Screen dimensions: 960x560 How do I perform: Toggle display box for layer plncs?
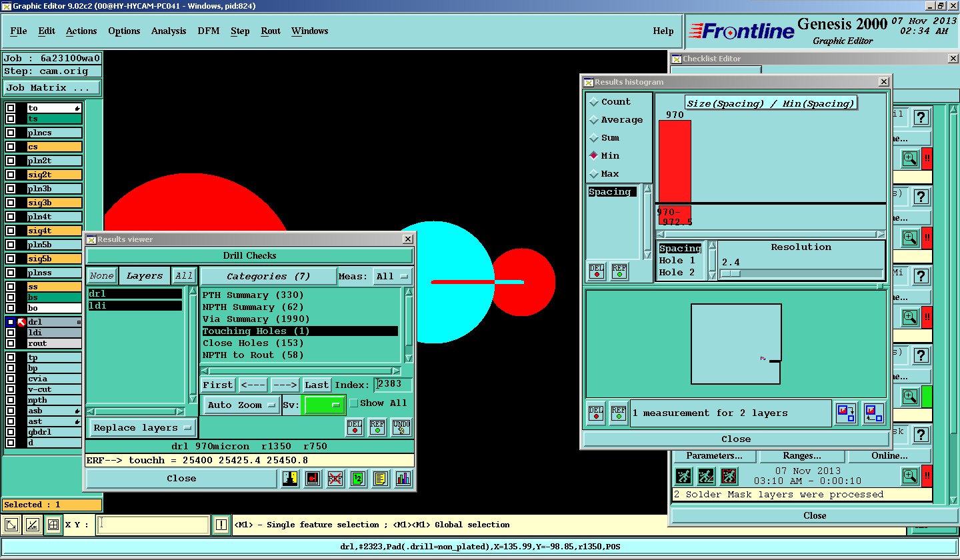(x=11, y=133)
